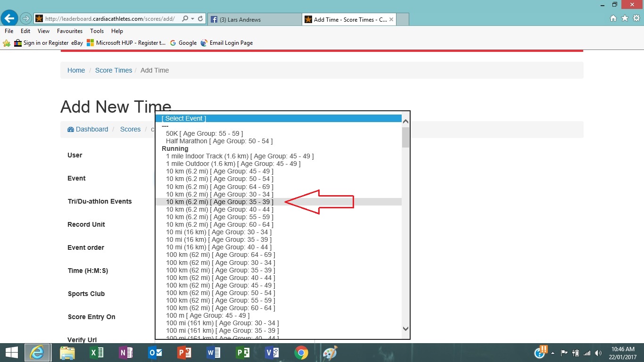
Task: Open the File menu
Action: pos(9,31)
